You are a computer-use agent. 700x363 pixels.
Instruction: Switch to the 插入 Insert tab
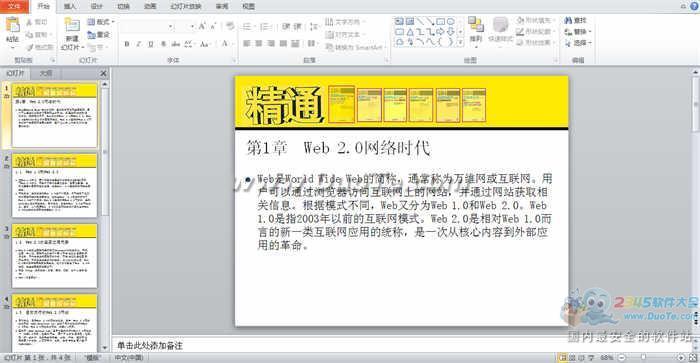[70, 6]
